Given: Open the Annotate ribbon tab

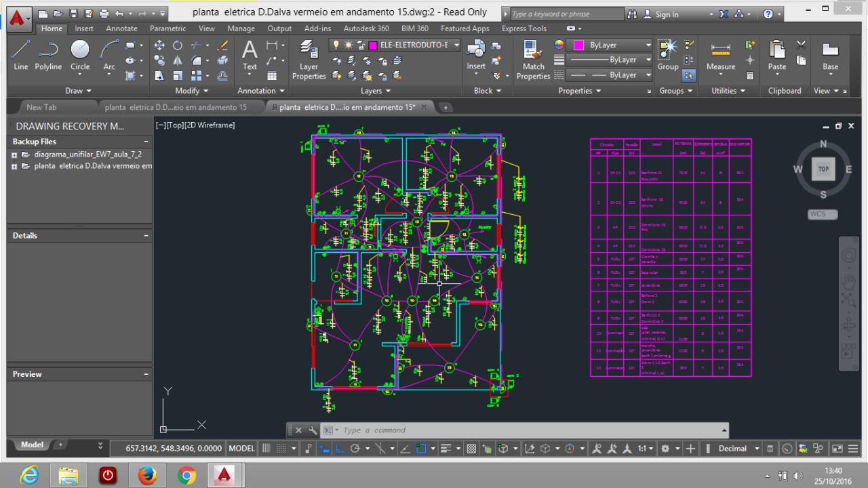Looking at the screenshot, I should pyautogui.click(x=121, y=28).
